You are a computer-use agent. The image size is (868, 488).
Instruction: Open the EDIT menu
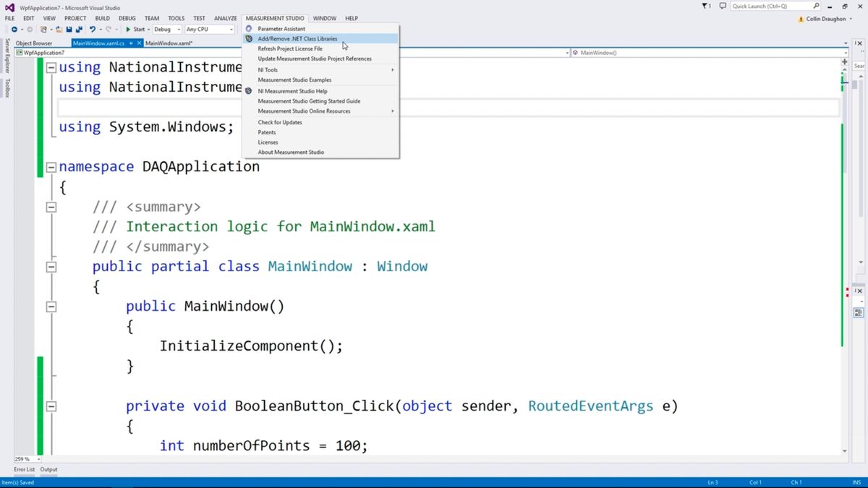coord(29,18)
